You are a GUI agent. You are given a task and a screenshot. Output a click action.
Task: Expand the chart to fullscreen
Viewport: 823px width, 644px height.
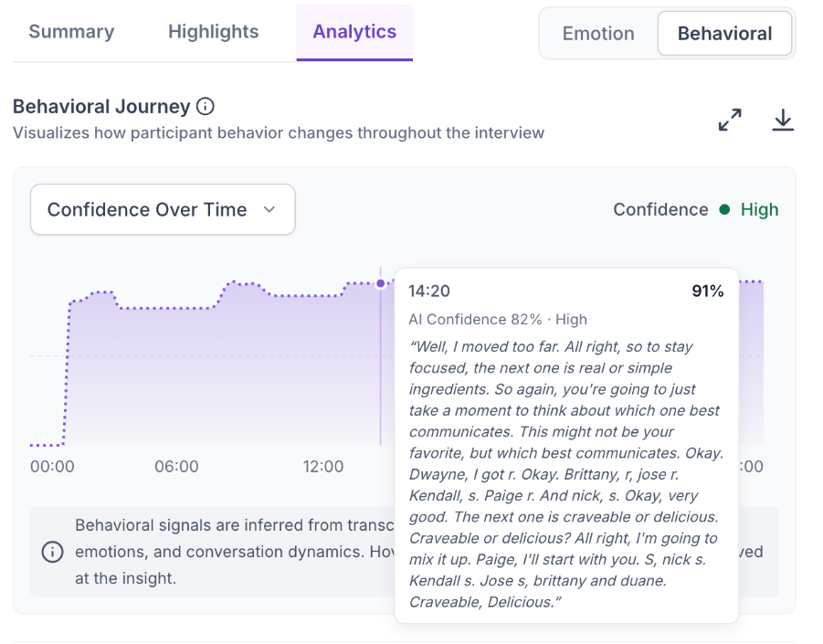[730, 120]
